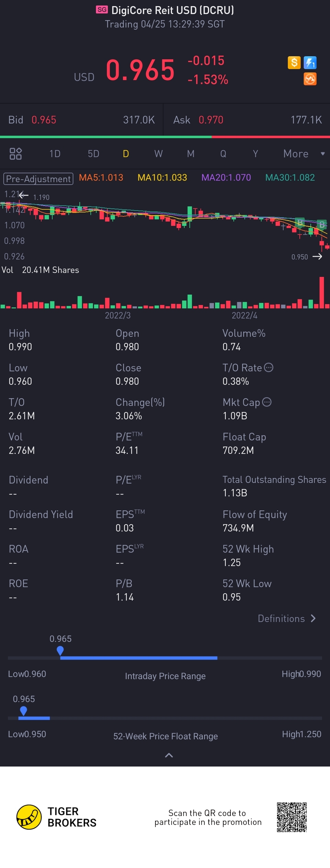This screenshot has width=330, height=868.
Task: Open Definitions via the right chevron
Action: click(313, 618)
